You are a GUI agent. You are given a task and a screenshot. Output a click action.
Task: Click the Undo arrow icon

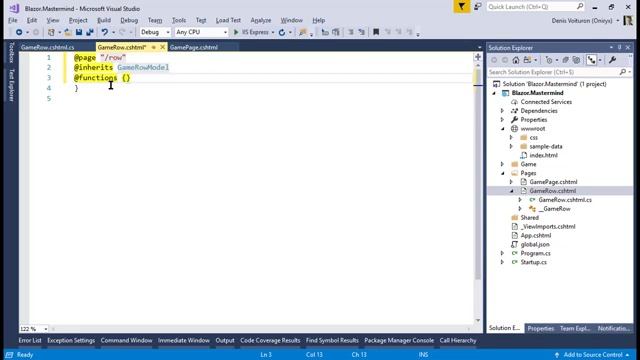pos(105,32)
